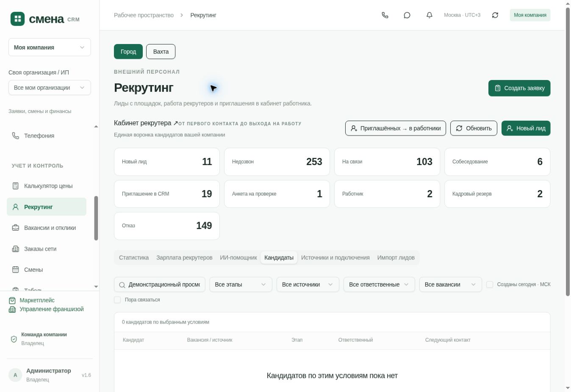The image size is (571, 392).
Task: Click the Маркетплейс shop icon
Action: (x=12, y=300)
